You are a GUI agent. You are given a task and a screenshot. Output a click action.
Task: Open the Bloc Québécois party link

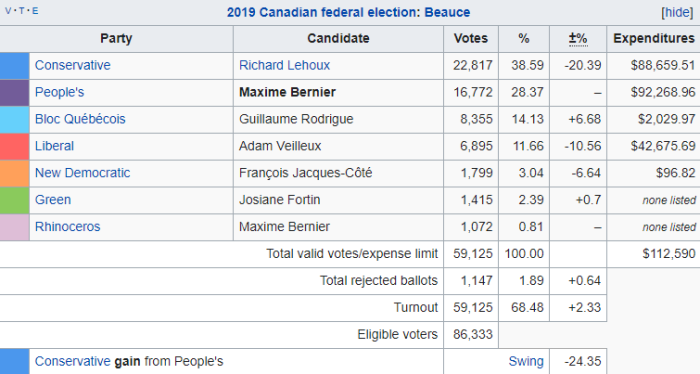(x=80, y=119)
